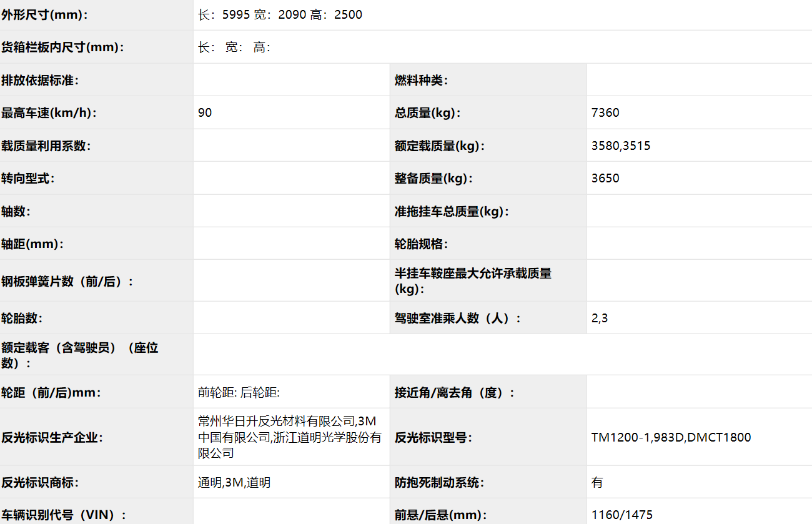Select the reflective marking manufacturer company names
The width and height of the screenshot is (812, 524).
pos(289,437)
